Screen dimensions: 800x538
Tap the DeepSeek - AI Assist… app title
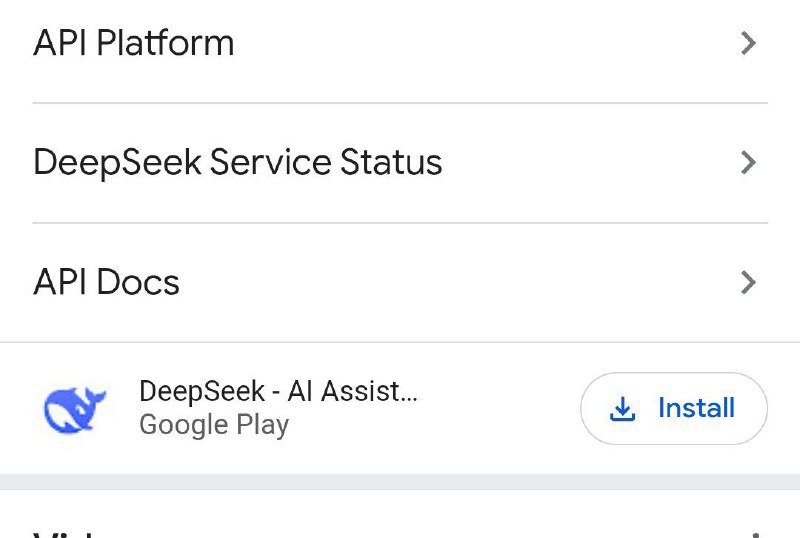click(x=279, y=392)
